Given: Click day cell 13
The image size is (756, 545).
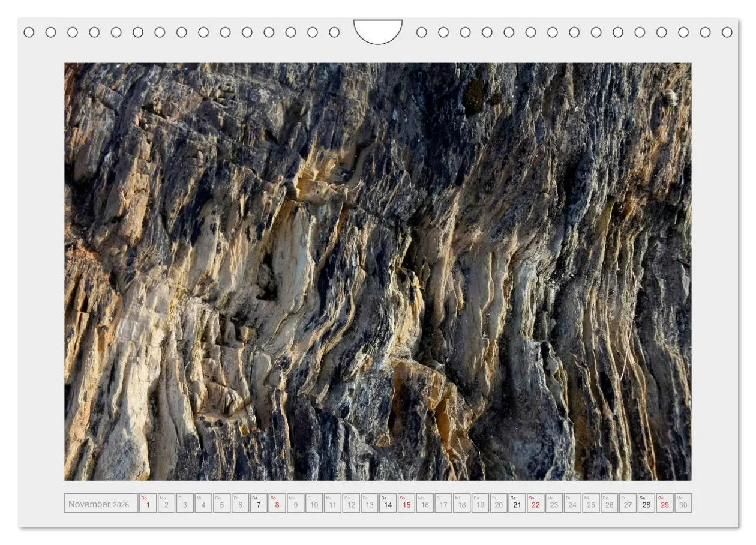Looking at the screenshot, I should coord(370,503).
